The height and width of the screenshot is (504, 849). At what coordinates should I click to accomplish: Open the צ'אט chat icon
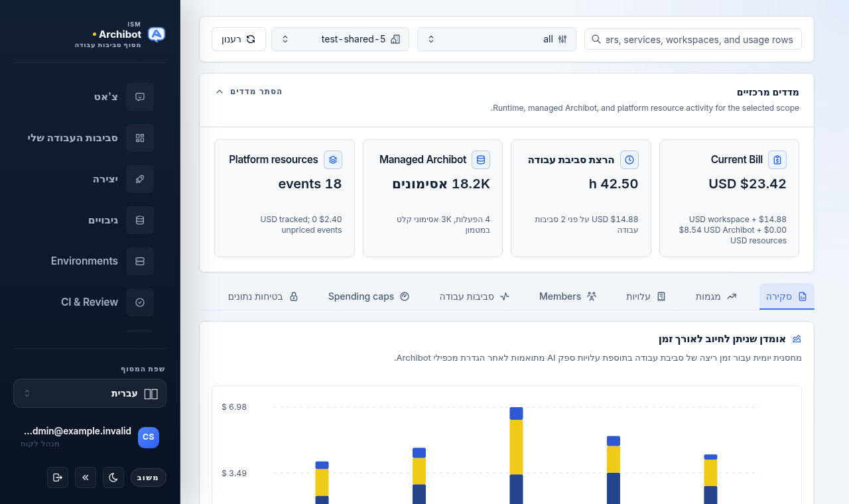[x=140, y=97]
